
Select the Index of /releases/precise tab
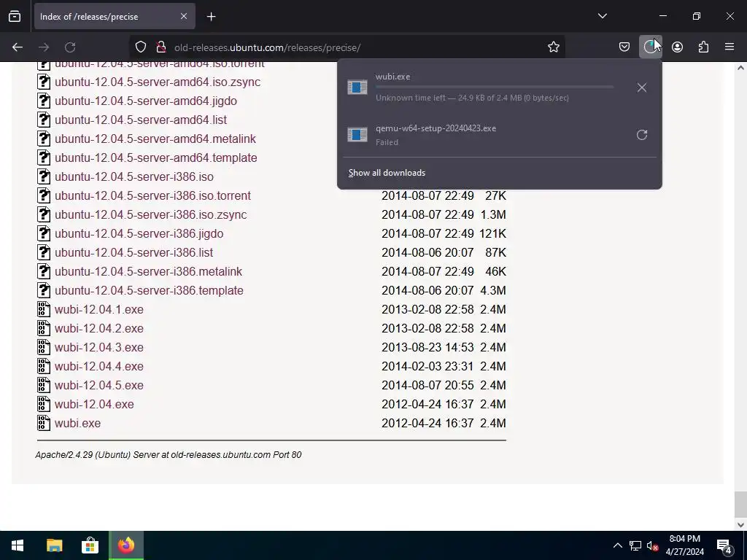coord(115,17)
